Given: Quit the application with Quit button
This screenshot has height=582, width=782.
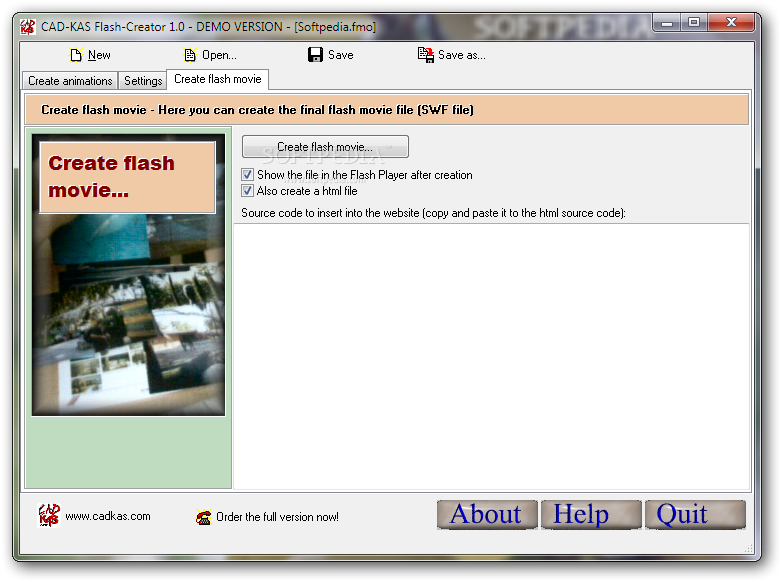Looking at the screenshot, I should click(x=695, y=515).
